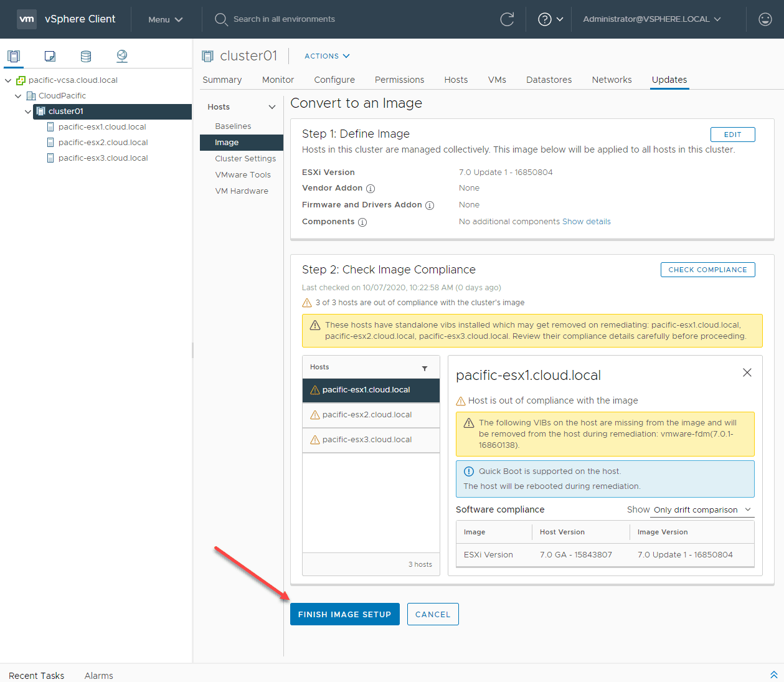Select pacific-esx3.cloud.local in the compliance hosts list
The height and width of the screenshot is (682, 784).
(x=371, y=440)
